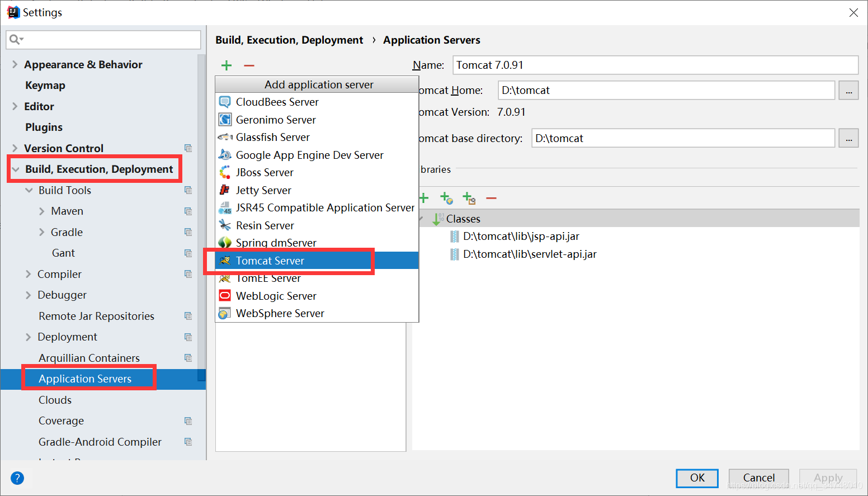Confirm settings with OK
868x496 pixels.
[x=697, y=478]
